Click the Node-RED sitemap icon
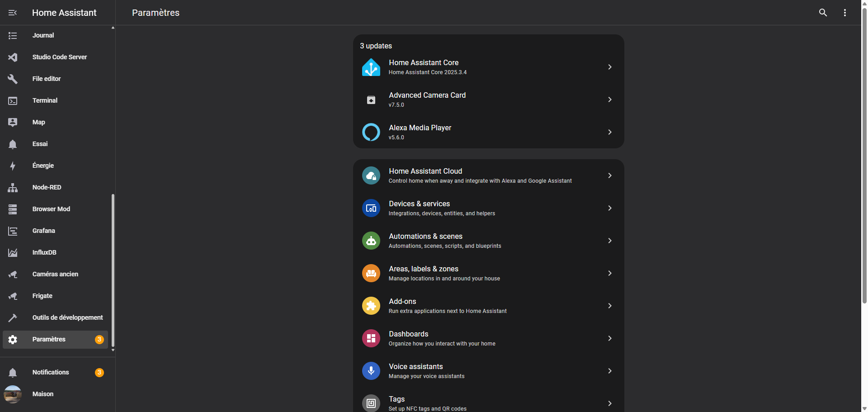This screenshot has width=868, height=412. [13, 187]
